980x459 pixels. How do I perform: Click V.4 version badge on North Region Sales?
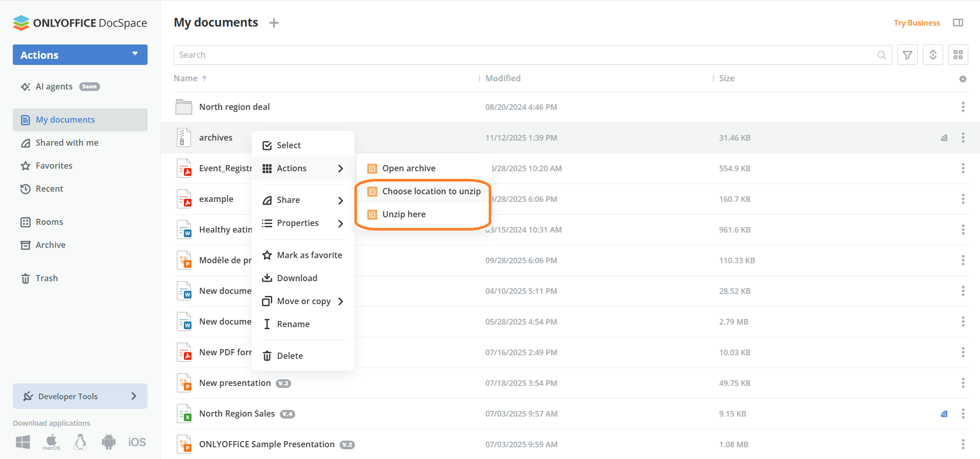coord(288,414)
